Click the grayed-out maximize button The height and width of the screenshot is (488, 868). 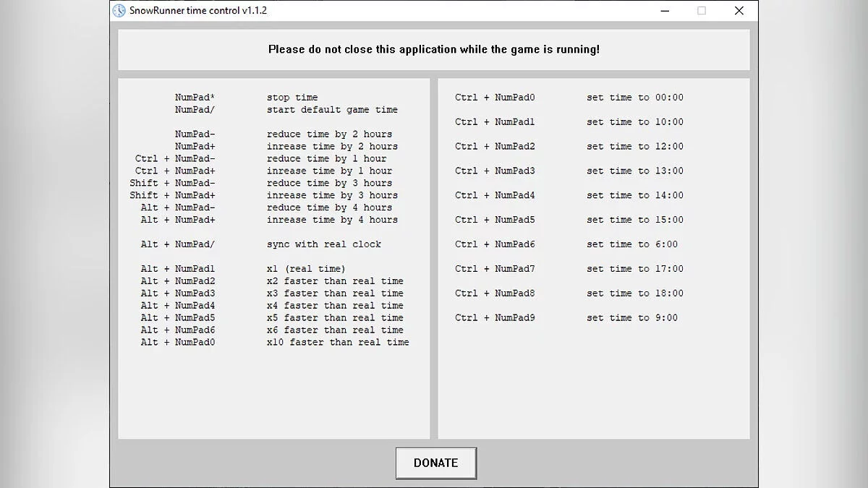click(x=702, y=11)
